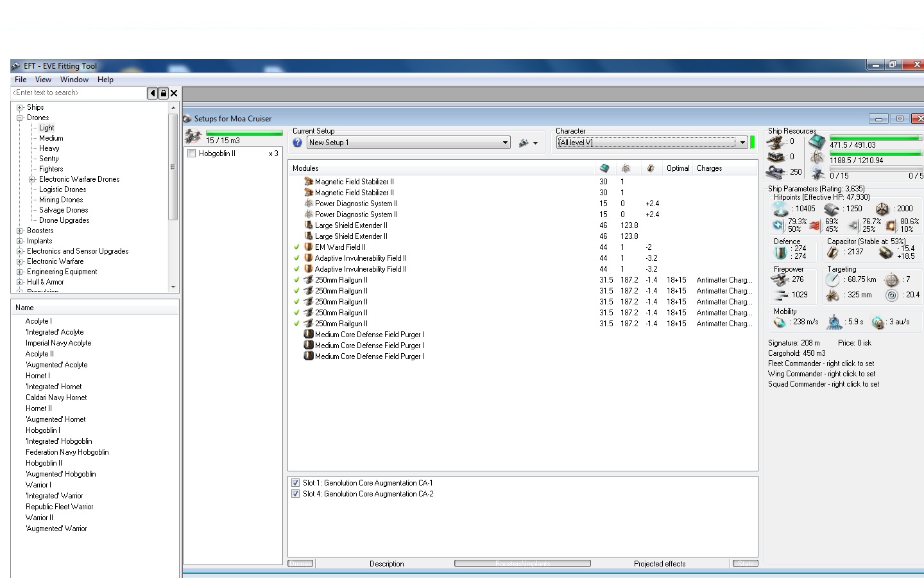Click the speed icon showing 238 m/s
924x578 pixels.
pos(780,322)
